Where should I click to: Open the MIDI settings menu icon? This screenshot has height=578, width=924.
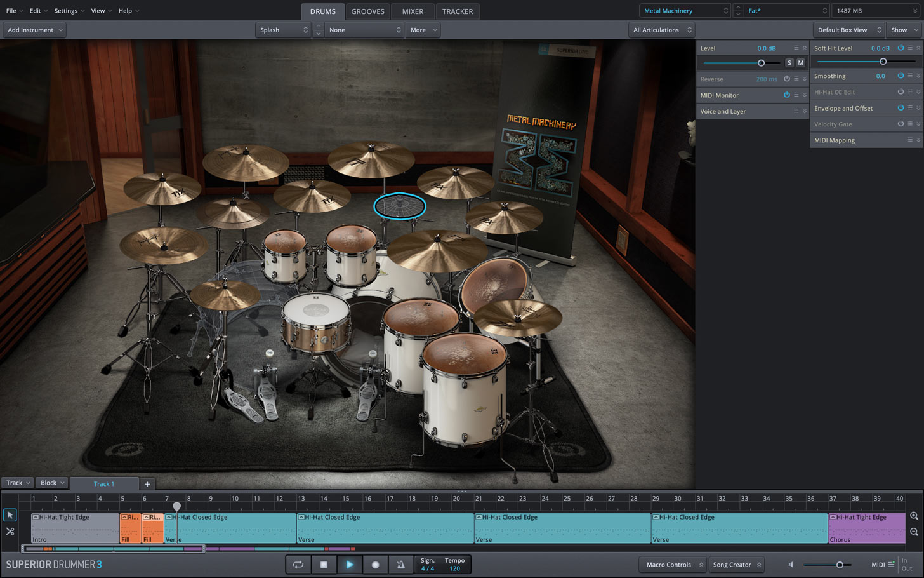click(x=891, y=565)
